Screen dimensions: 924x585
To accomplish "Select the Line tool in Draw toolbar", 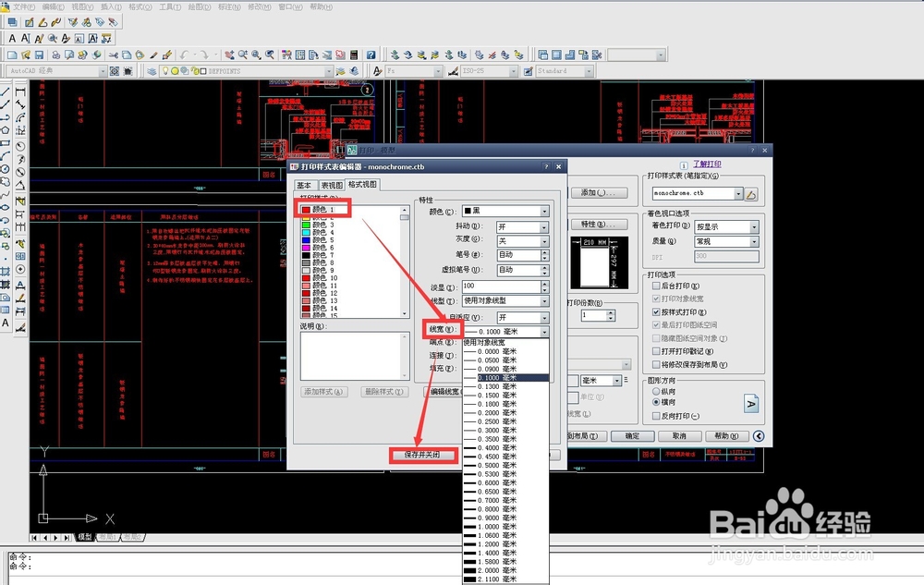I will pos(6,91).
